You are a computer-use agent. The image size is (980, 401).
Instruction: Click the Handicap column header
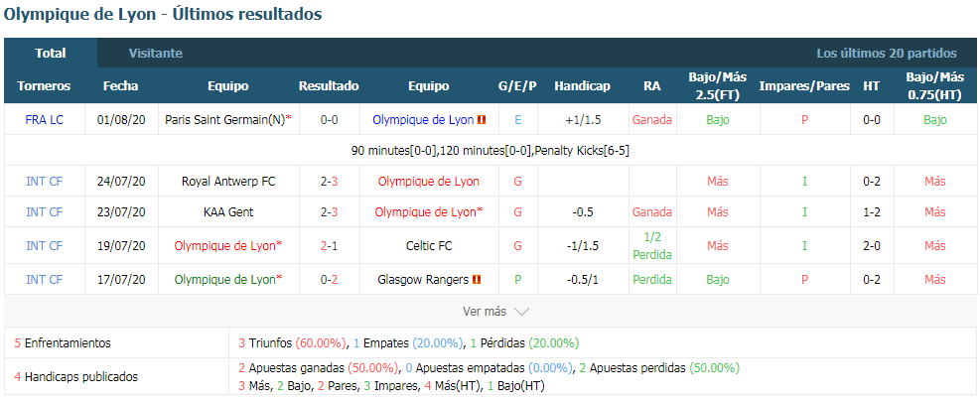(x=582, y=86)
